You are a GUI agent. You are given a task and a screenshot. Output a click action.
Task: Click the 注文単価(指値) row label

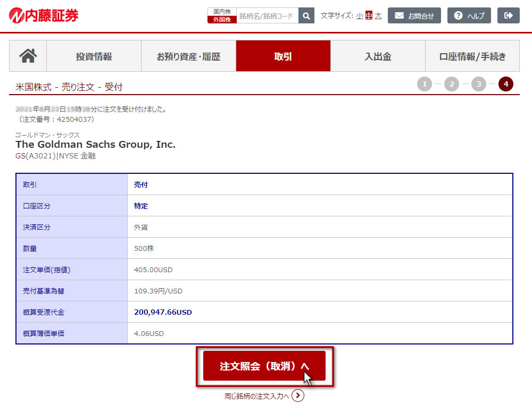46,270
